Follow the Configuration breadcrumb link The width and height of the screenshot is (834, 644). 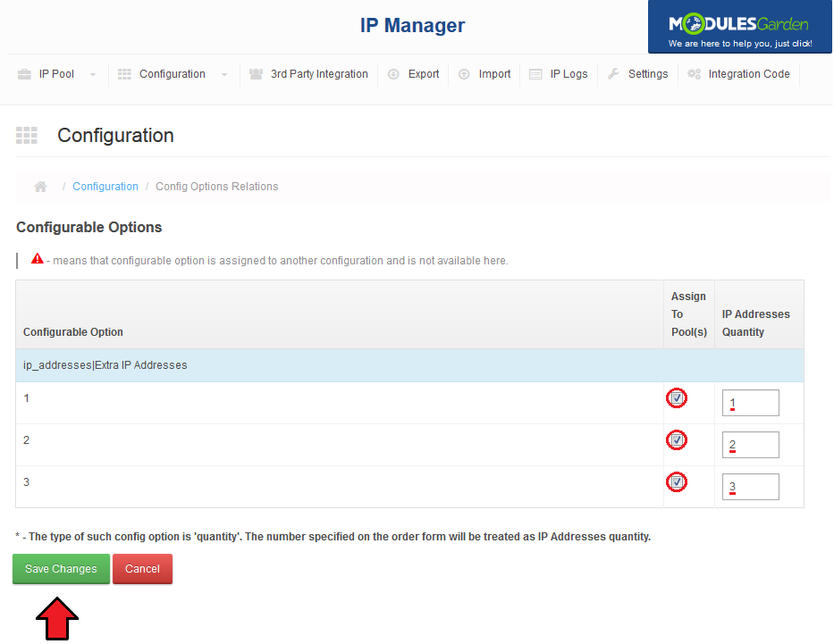[105, 187]
